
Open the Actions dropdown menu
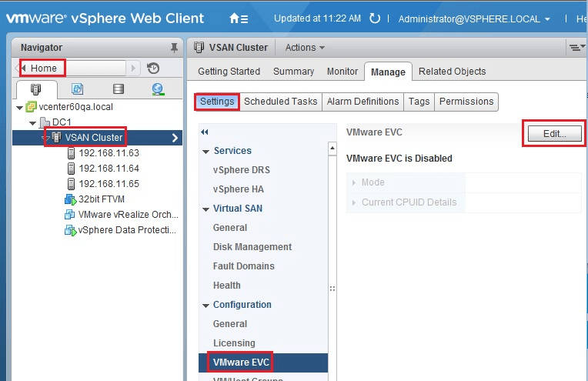coord(305,48)
